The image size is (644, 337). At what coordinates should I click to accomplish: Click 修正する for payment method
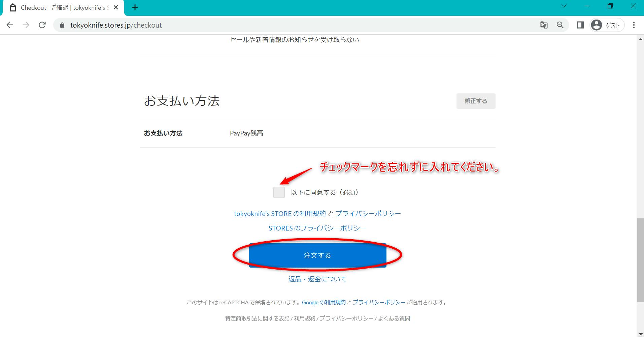(x=476, y=101)
